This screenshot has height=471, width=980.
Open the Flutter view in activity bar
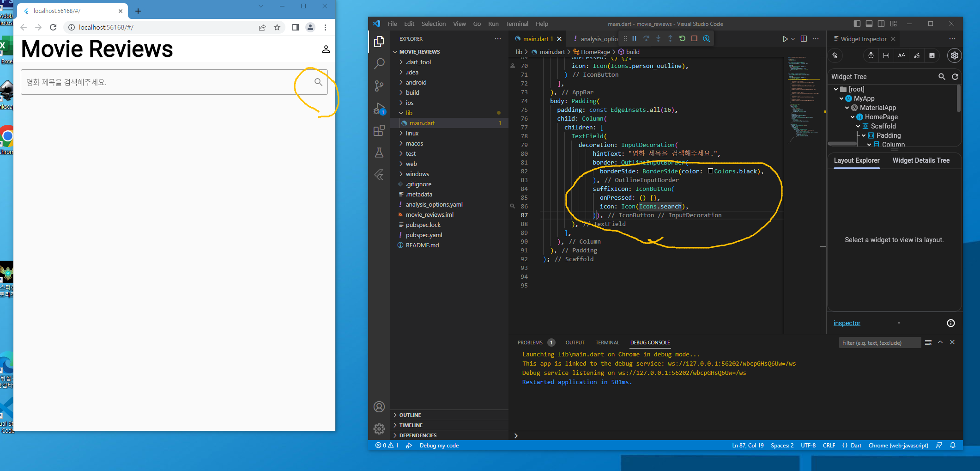(x=379, y=175)
